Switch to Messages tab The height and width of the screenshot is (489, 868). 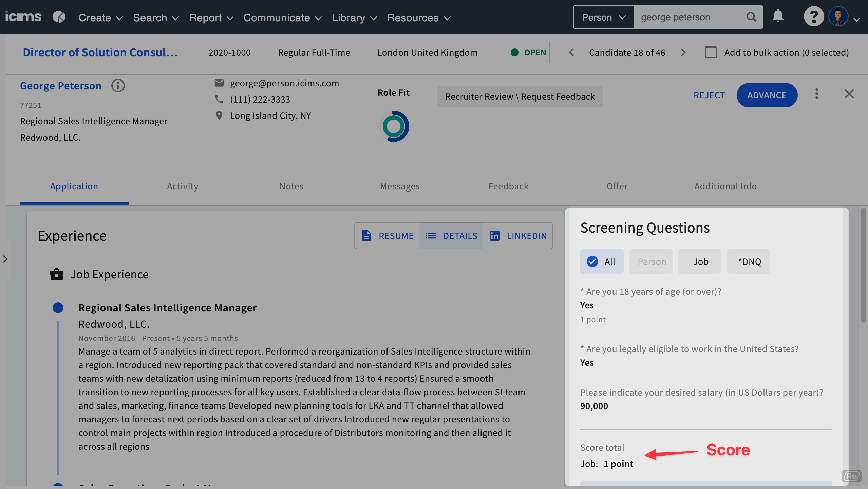coord(400,186)
